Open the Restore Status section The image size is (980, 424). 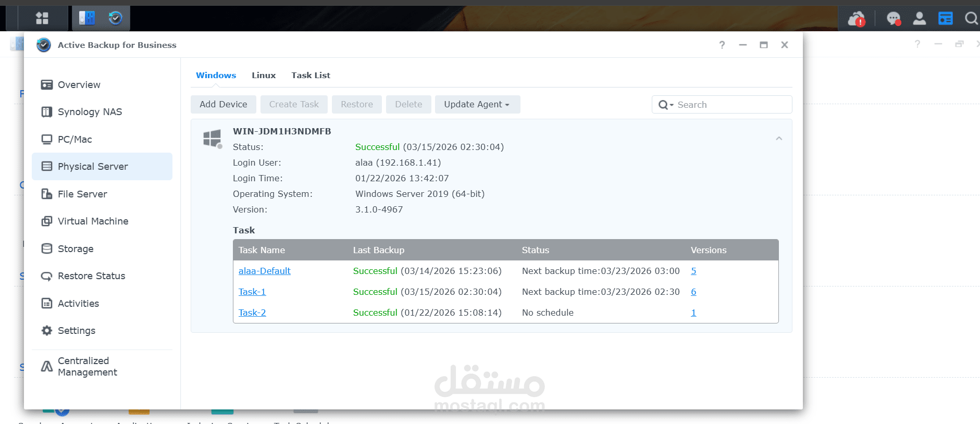point(91,276)
